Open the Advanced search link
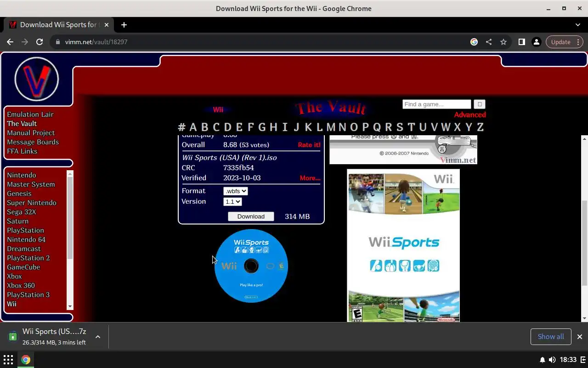The width and height of the screenshot is (588, 368). 470,115
